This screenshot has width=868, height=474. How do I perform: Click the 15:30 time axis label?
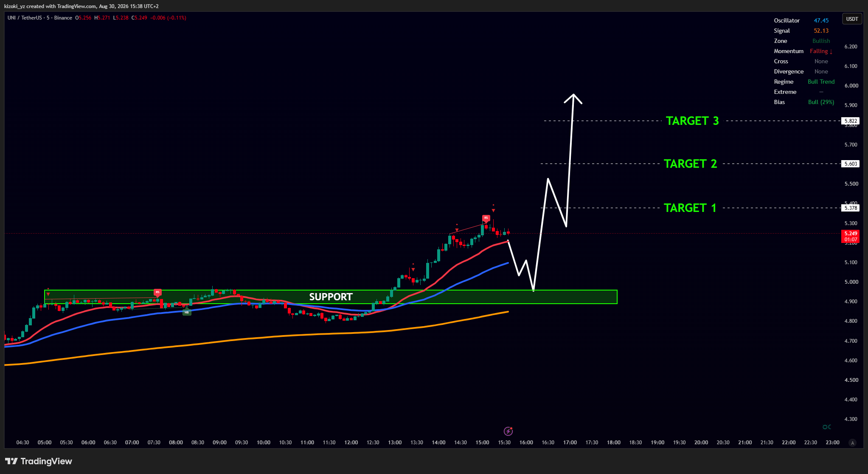pos(504,443)
